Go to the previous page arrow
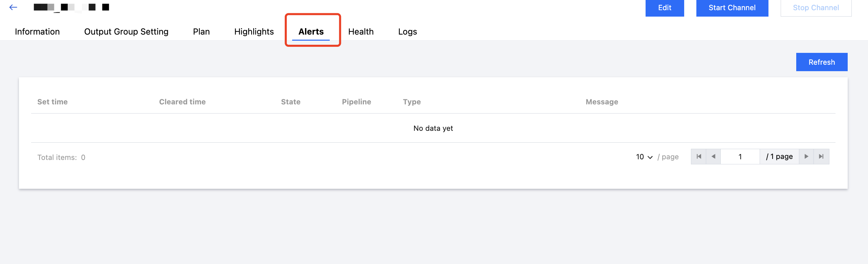The height and width of the screenshot is (264, 868). coord(713,157)
